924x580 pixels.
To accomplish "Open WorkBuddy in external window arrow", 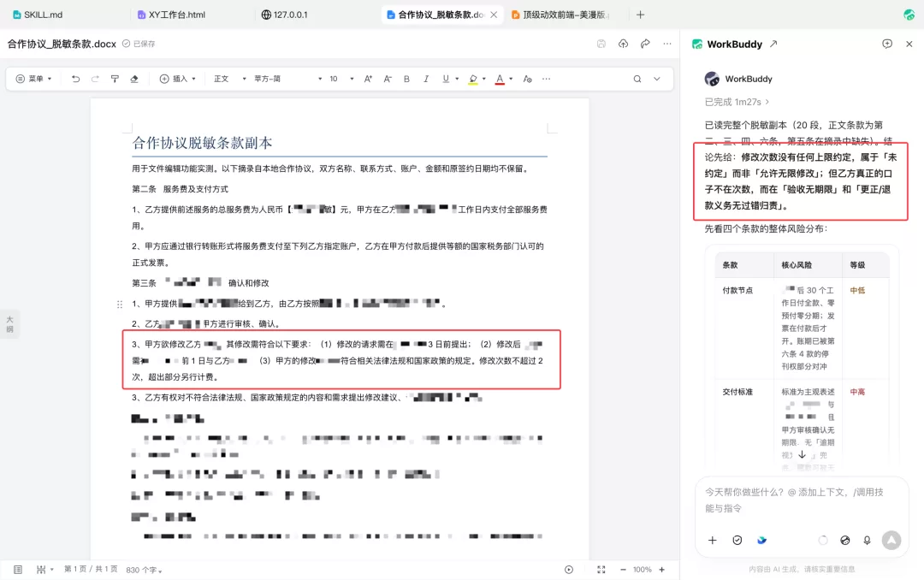I will [x=773, y=44].
